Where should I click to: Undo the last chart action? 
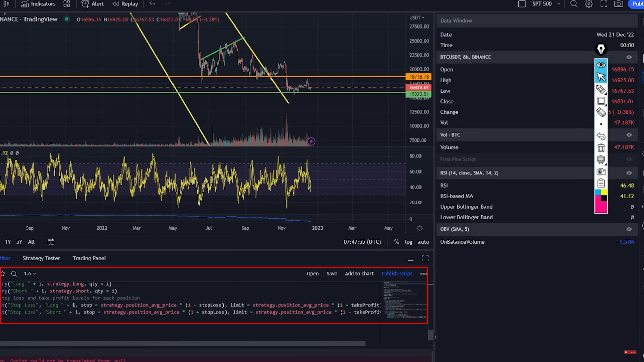[153, 4]
